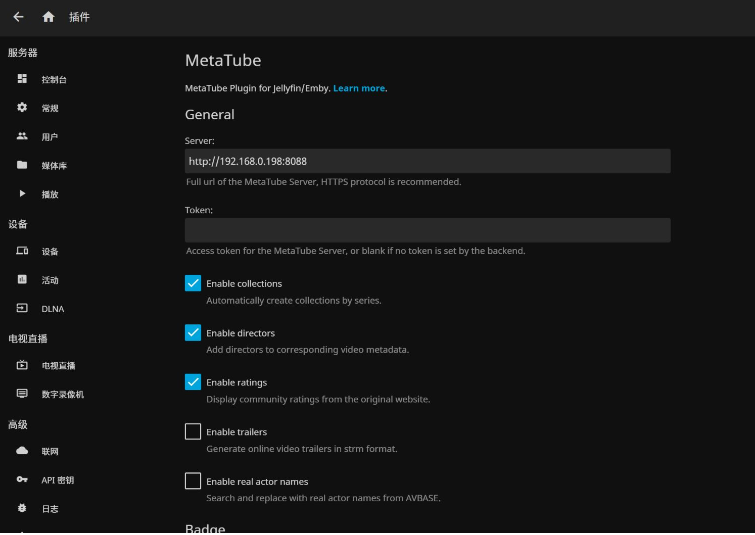Navigate to 数字录像机 menu item
755x535 pixels.
[x=62, y=395]
